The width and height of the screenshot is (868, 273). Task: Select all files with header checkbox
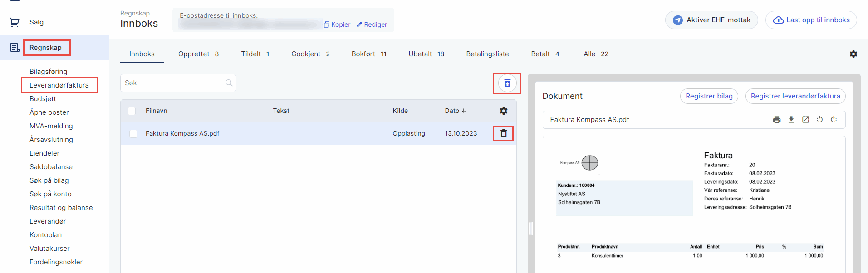(132, 111)
